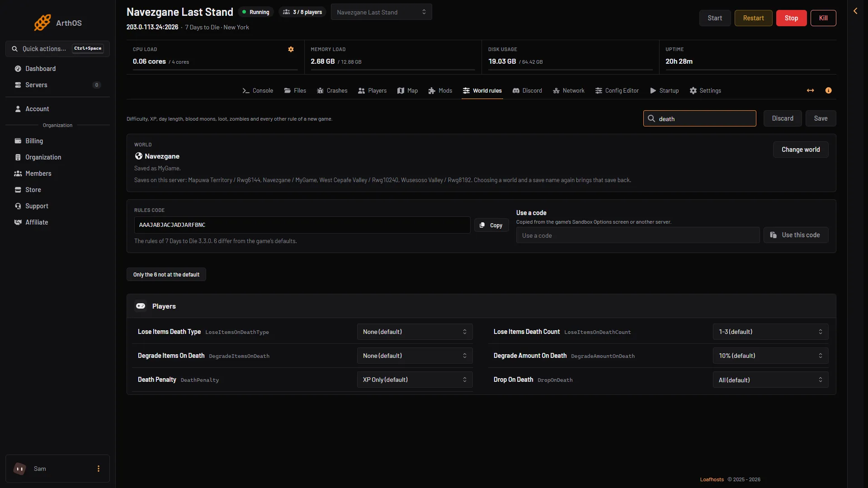Open the Drop On Death dropdown
868x488 pixels.
pos(770,380)
